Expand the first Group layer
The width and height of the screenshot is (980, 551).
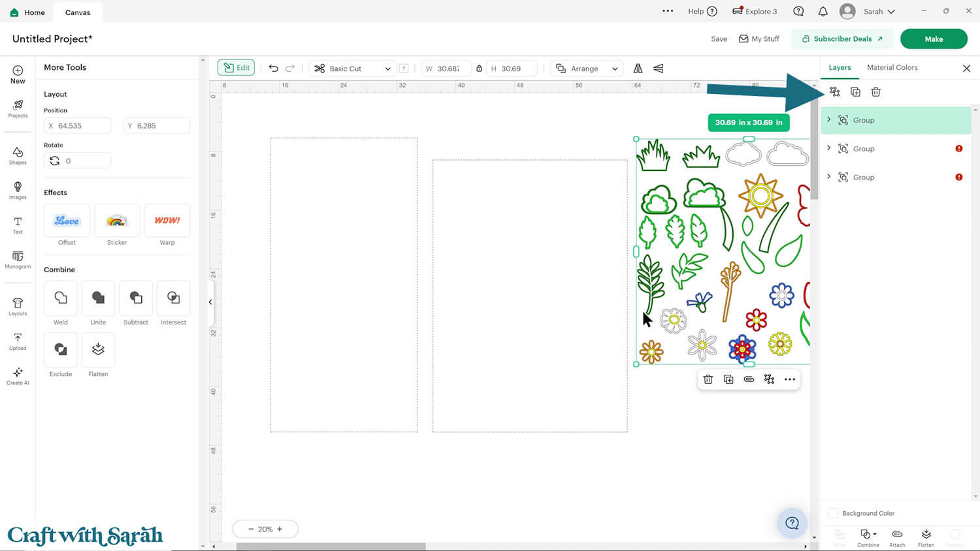[x=828, y=119]
